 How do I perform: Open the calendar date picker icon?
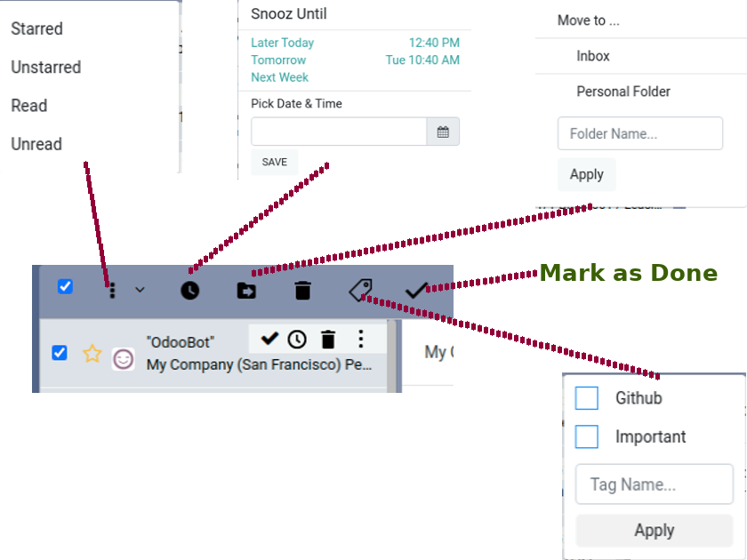coord(443,132)
